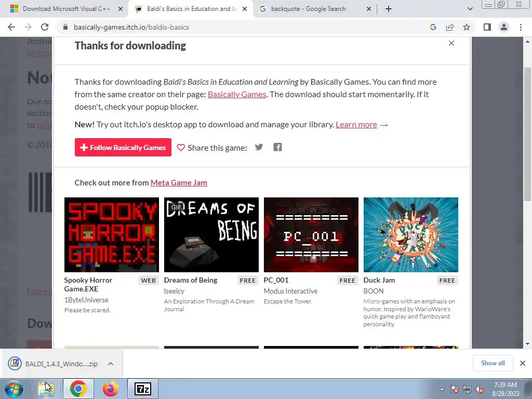The height and width of the screenshot is (399, 532).
Task: Click the address bar URL field
Action: point(244,27)
